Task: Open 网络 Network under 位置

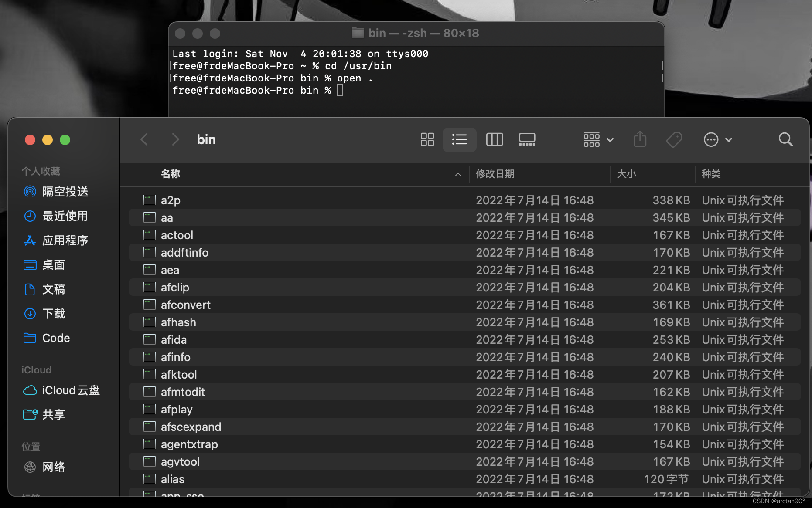Action: [x=54, y=467]
